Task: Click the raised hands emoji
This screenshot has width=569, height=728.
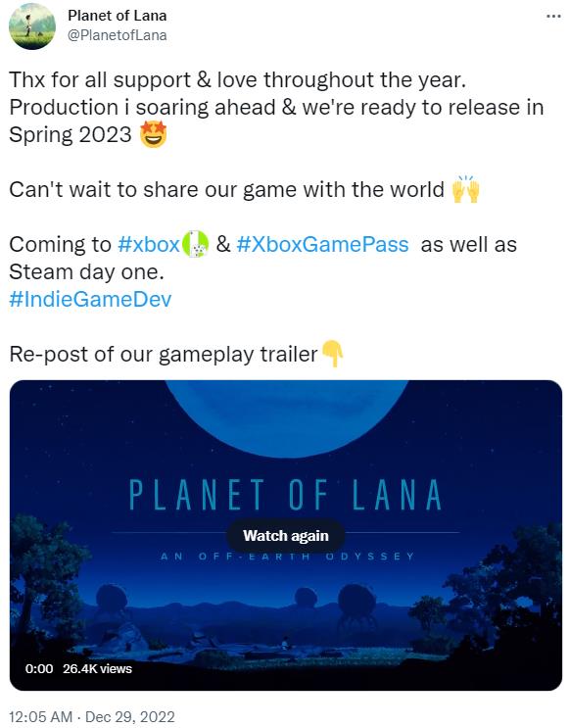Action: (465, 189)
